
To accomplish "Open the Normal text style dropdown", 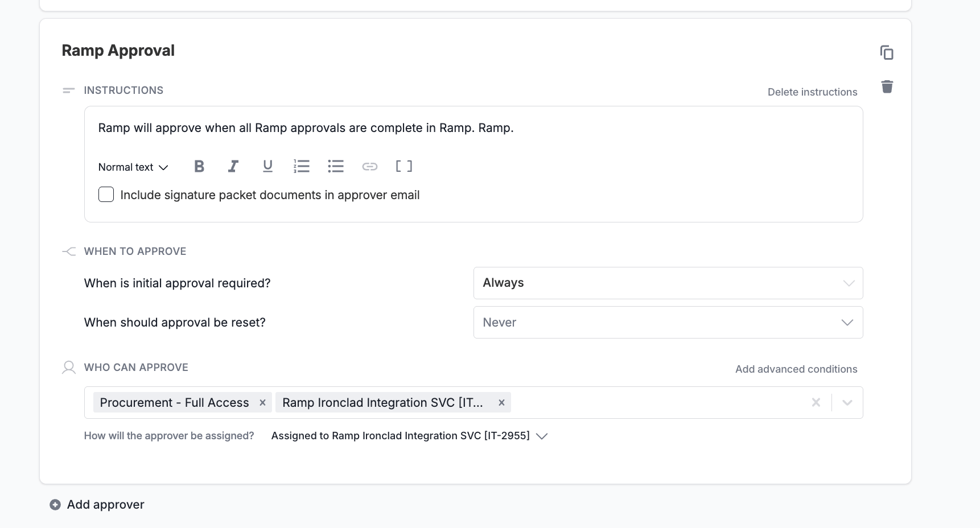I will (133, 167).
